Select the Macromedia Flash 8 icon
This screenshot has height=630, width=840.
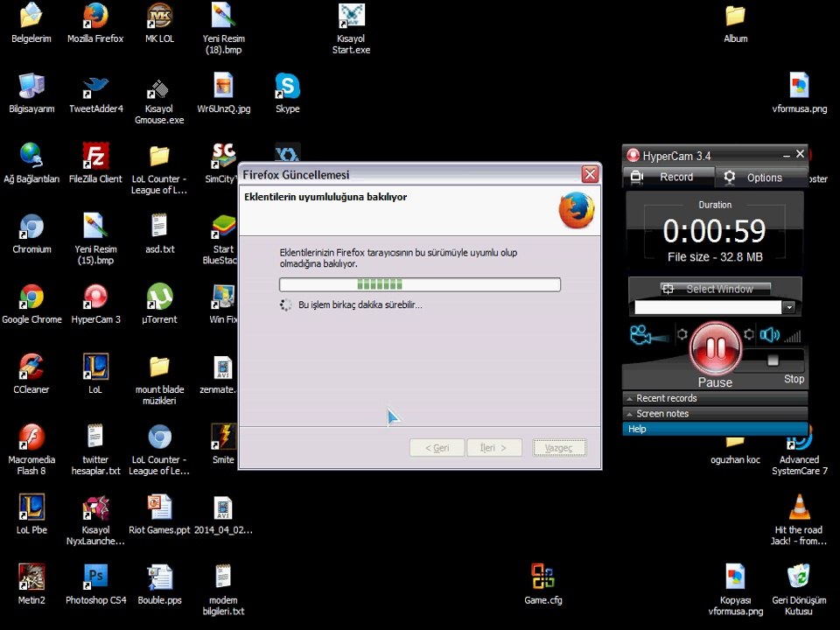click(31, 437)
